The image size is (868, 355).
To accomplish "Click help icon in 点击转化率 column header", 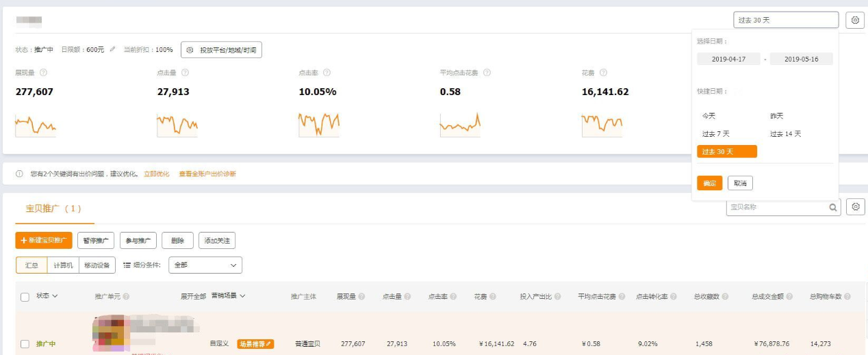I will [x=673, y=296].
